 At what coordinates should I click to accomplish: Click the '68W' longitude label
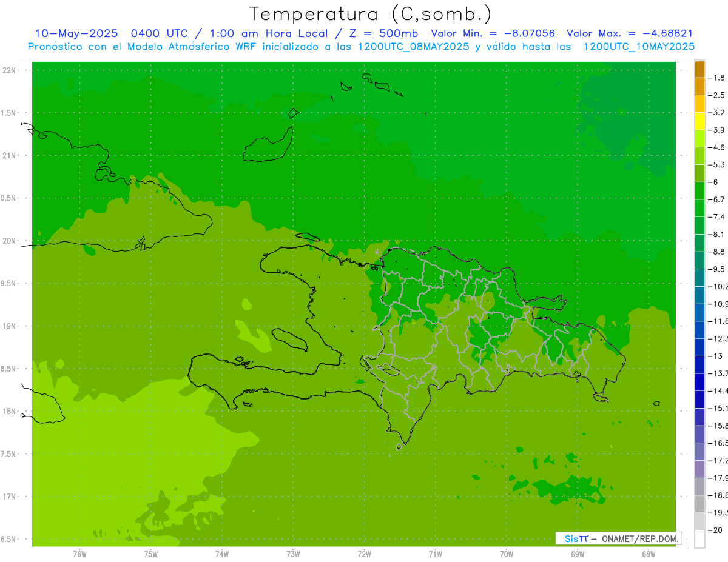pyautogui.click(x=648, y=554)
